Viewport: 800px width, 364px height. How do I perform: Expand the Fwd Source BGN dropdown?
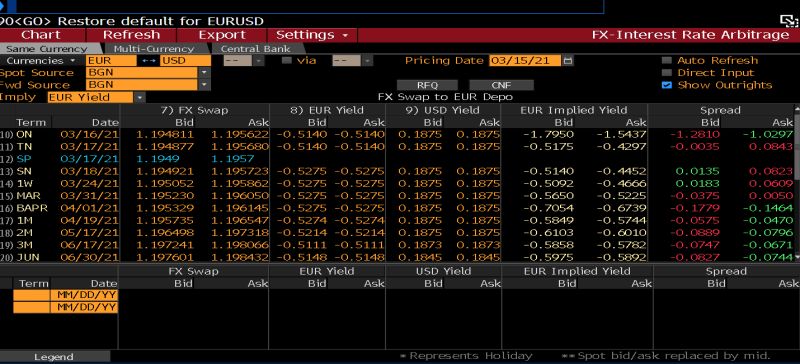tap(205, 85)
